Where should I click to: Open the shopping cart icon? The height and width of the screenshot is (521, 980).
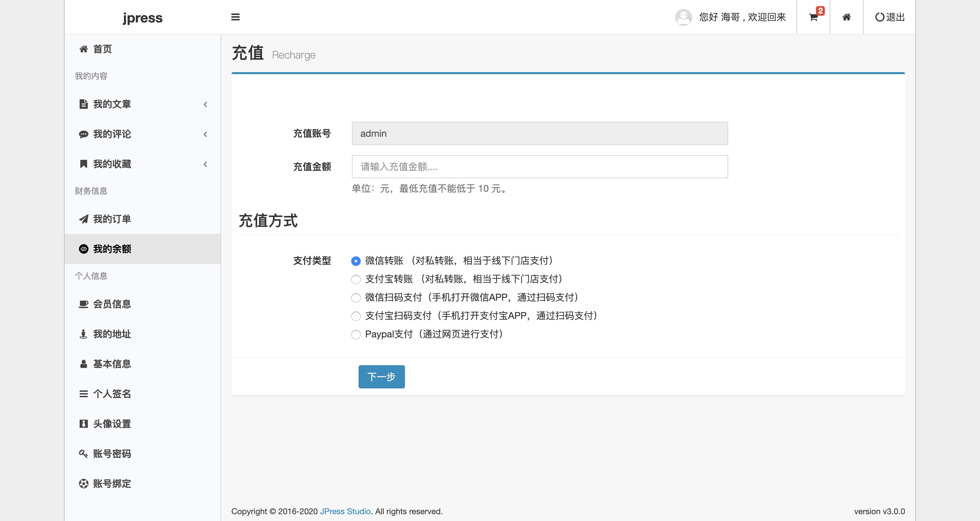813,17
